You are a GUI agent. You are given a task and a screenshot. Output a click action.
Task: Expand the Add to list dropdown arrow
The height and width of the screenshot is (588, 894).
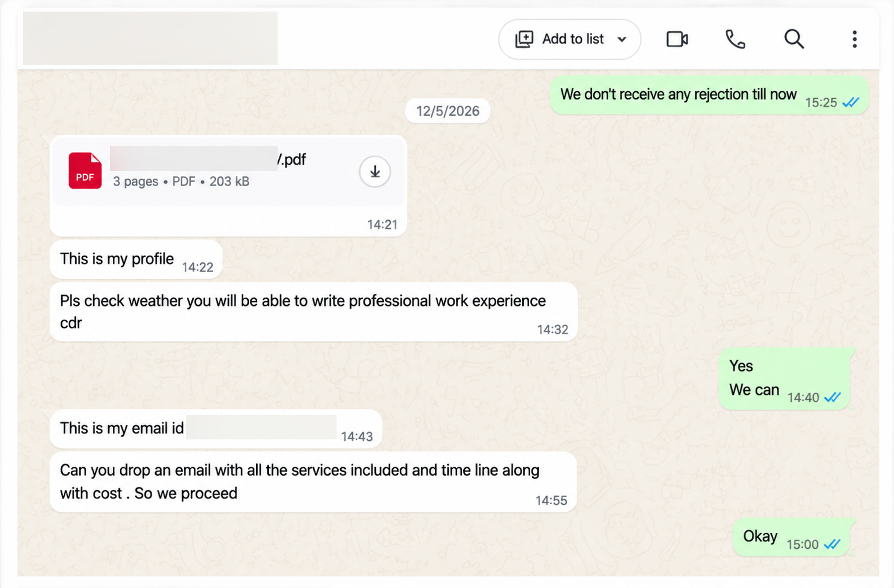(622, 39)
